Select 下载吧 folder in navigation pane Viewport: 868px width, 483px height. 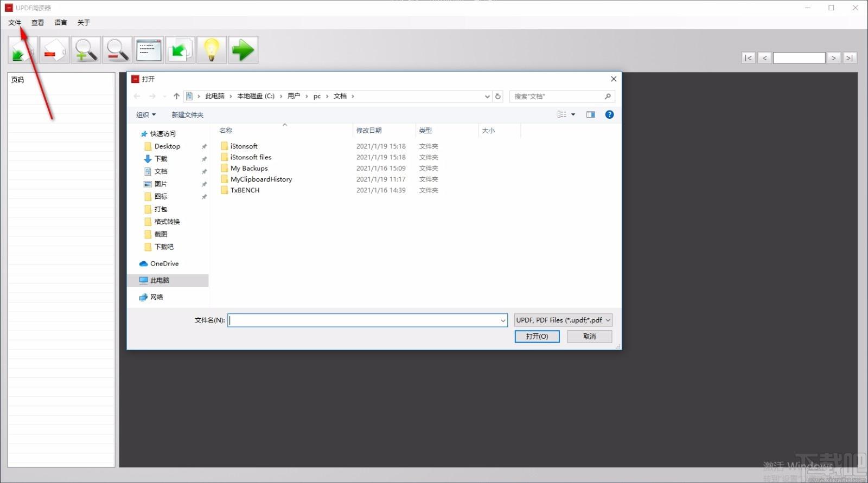(164, 247)
